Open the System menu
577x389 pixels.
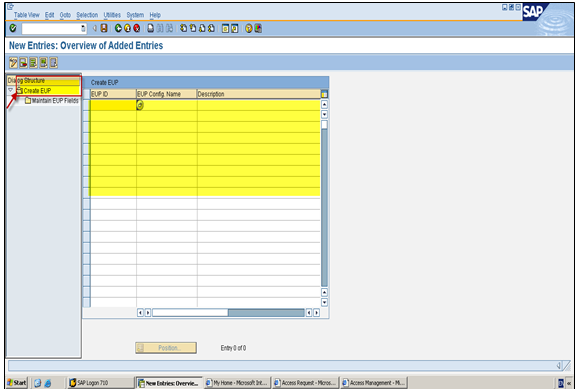[x=135, y=15]
